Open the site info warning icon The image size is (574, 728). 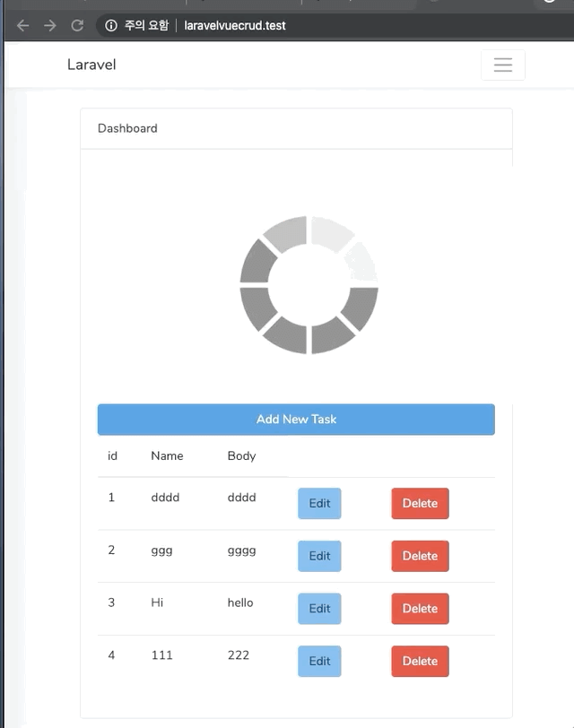point(111,25)
